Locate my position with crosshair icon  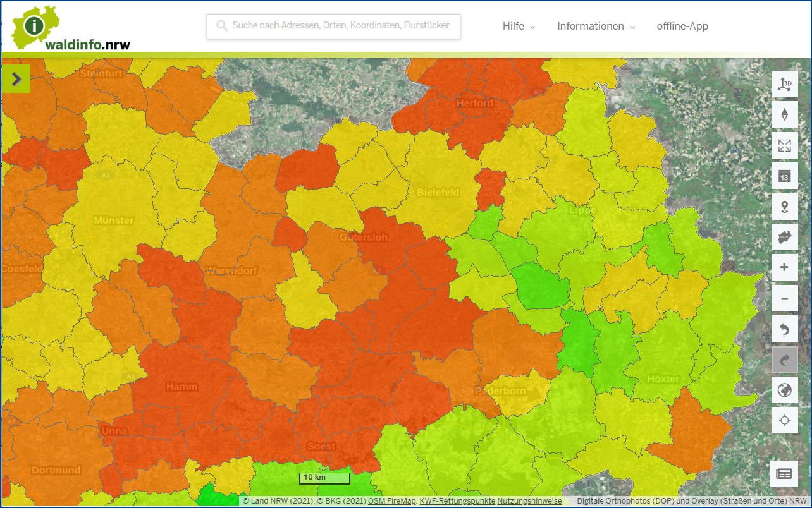tap(785, 420)
